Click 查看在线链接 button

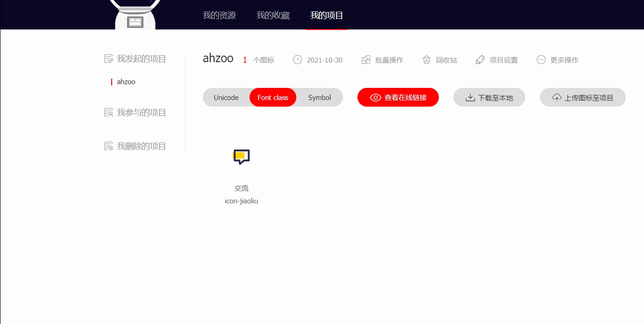click(x=398, y=98)
